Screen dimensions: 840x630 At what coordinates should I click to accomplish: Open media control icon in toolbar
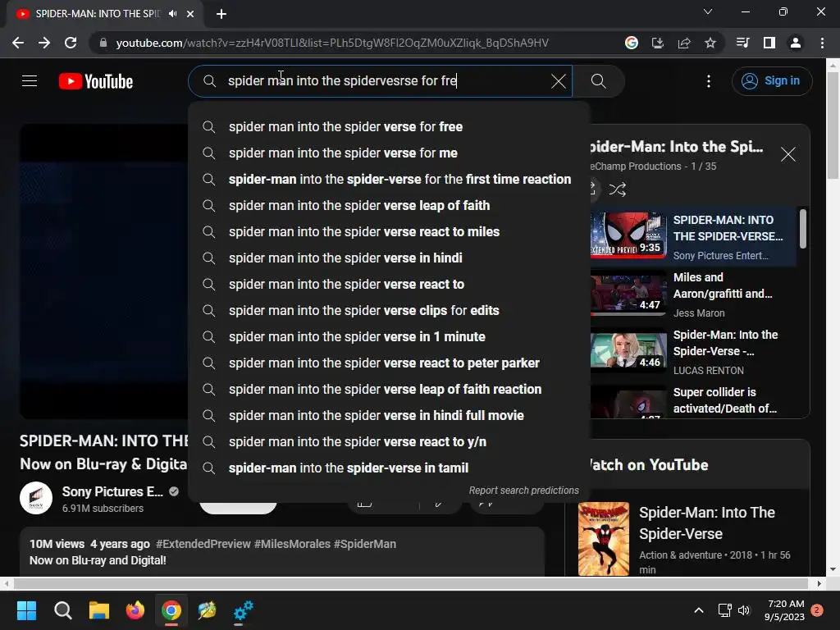point(742,43)
